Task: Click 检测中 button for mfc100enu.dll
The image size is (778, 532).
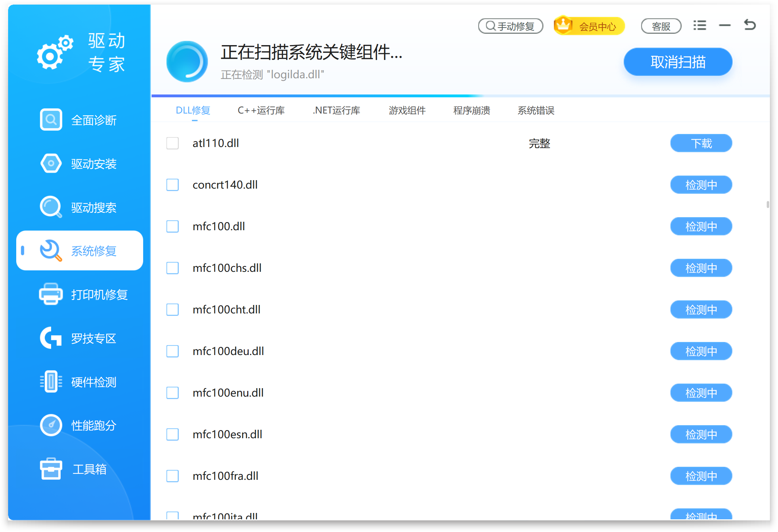Action: click(x=701, y=393)
